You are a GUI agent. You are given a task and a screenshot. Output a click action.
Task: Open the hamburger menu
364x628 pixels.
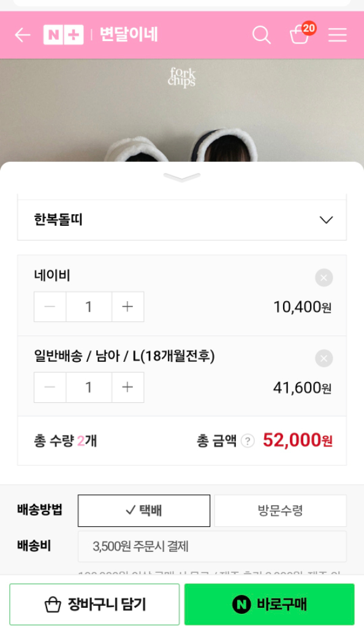click(337, 34)
